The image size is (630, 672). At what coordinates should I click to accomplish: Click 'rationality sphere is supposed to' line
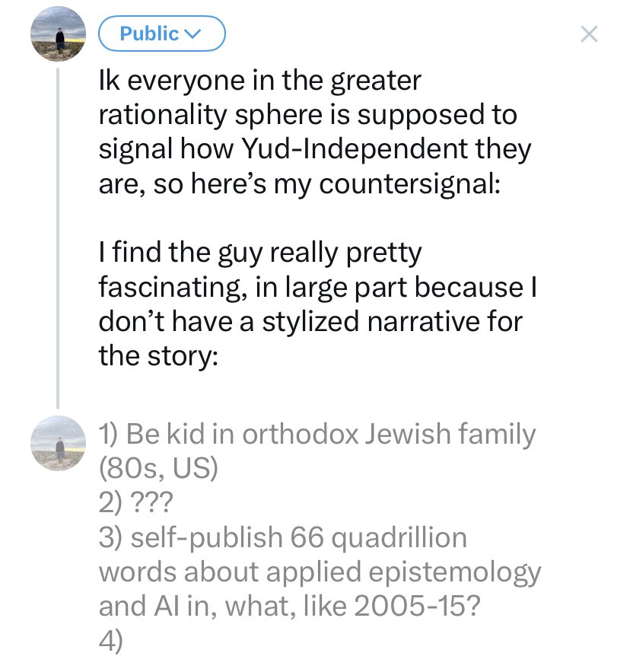[x=307, y=115]
